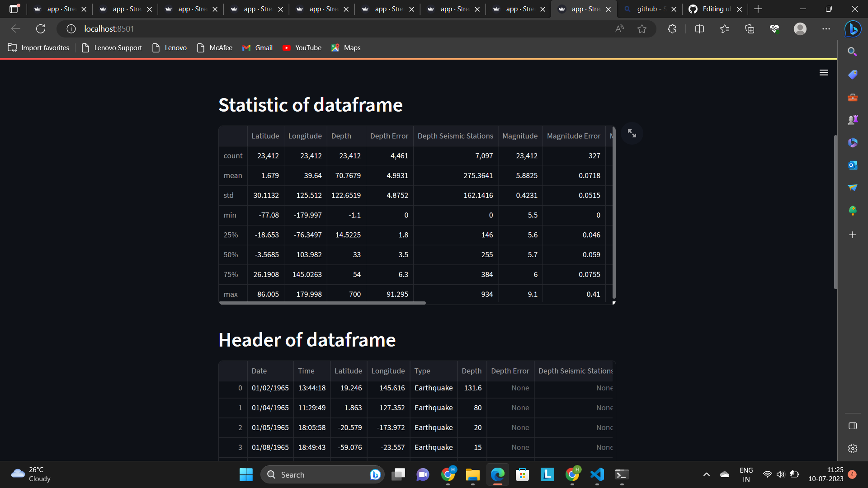This screenshot has width=868, height=488.
Task: Open the Gmail bookmark
Action: (258, 48)
